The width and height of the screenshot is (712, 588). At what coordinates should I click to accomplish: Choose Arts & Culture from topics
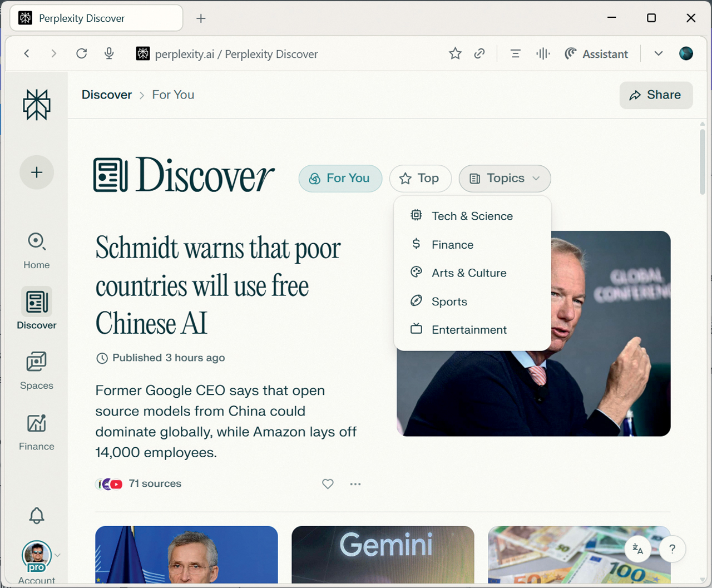click(468, 273)
